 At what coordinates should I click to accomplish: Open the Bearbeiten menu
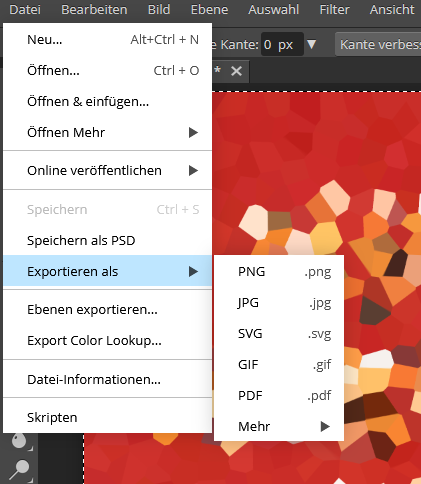(94, 9)
